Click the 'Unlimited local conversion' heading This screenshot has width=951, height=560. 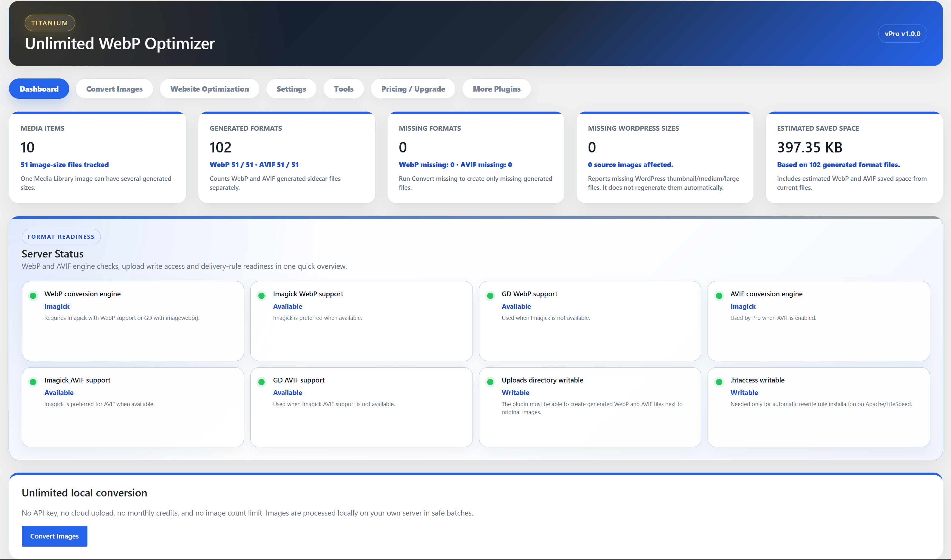84,493
